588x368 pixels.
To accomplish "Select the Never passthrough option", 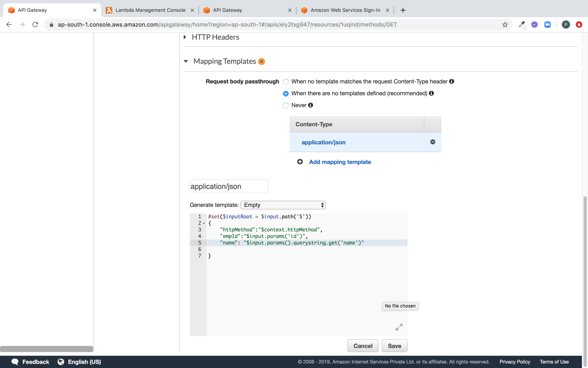I will pyautogui.click(x=286, y=105).
